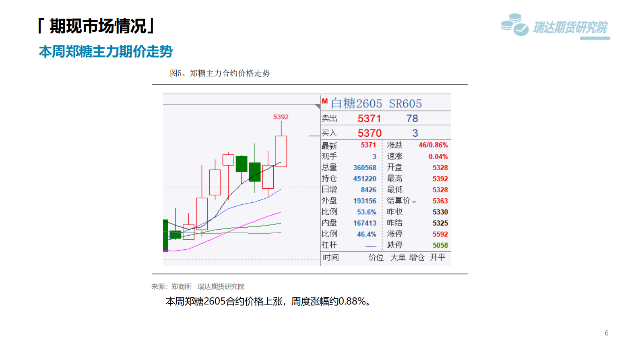Click the 瑞达期货研究院 logo text
Image resolution: width=644 pixels, height=362 pixels.
570,27
